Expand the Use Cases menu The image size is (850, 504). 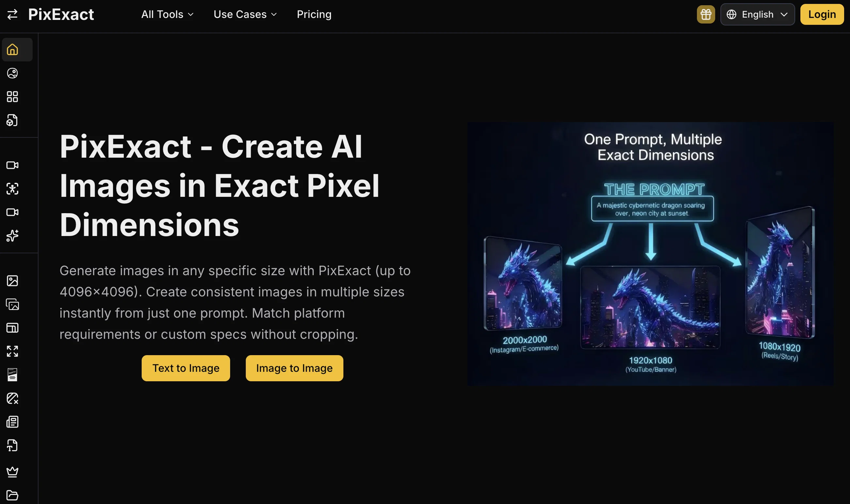(x=245, y=14)
